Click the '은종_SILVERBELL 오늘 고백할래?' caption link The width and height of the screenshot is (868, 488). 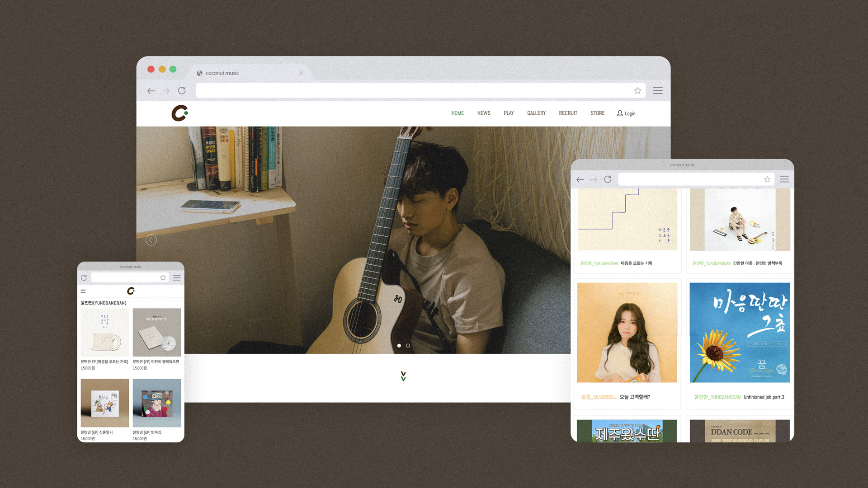(x=616, y=397)
